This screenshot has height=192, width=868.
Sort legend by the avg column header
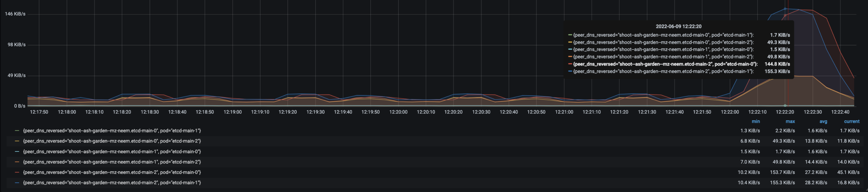click(x=823, y=122)
